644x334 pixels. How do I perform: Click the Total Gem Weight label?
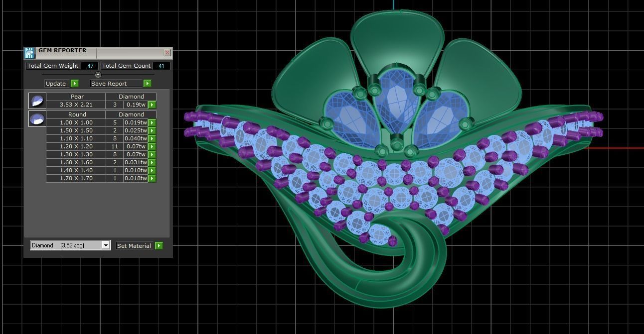tap(53, 66)
